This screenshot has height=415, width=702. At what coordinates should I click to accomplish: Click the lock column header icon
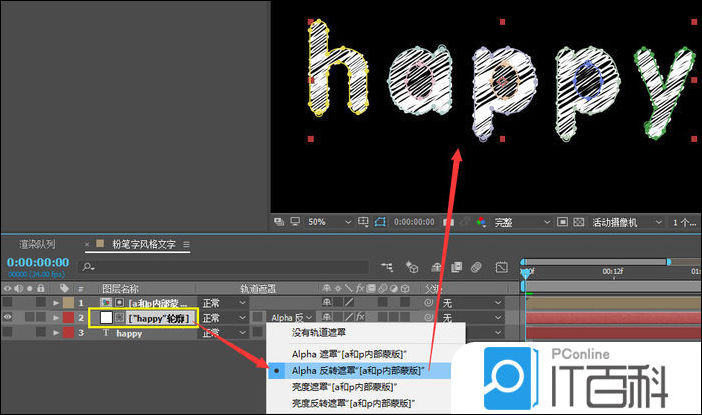[41, 288]
